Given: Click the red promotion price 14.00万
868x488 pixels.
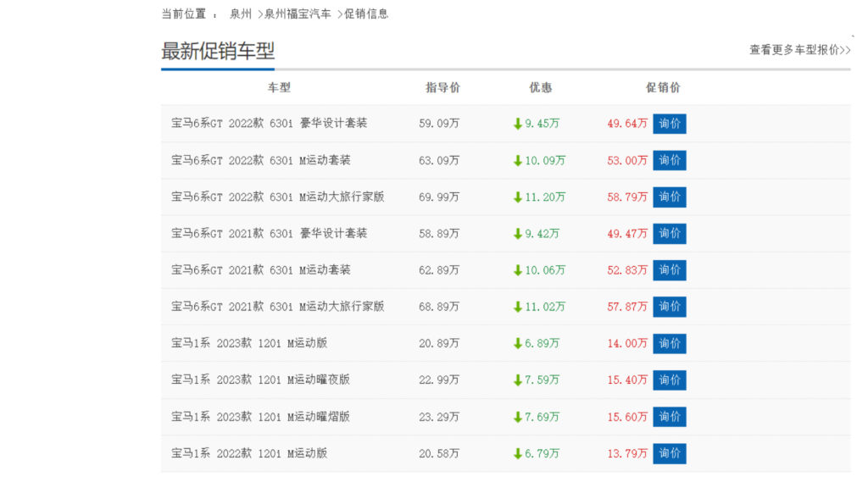Looking at the screenshot, I should [x=627, y=344].
